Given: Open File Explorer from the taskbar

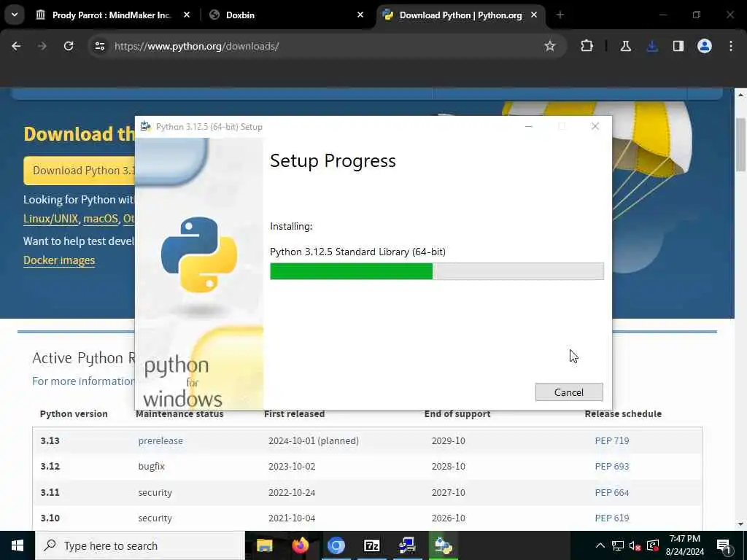Looking at the screenshot, I should (x=264, y=545).
